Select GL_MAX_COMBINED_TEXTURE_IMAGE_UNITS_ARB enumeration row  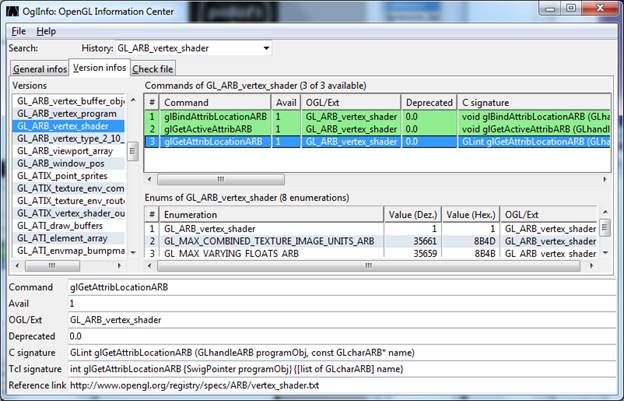268,241
